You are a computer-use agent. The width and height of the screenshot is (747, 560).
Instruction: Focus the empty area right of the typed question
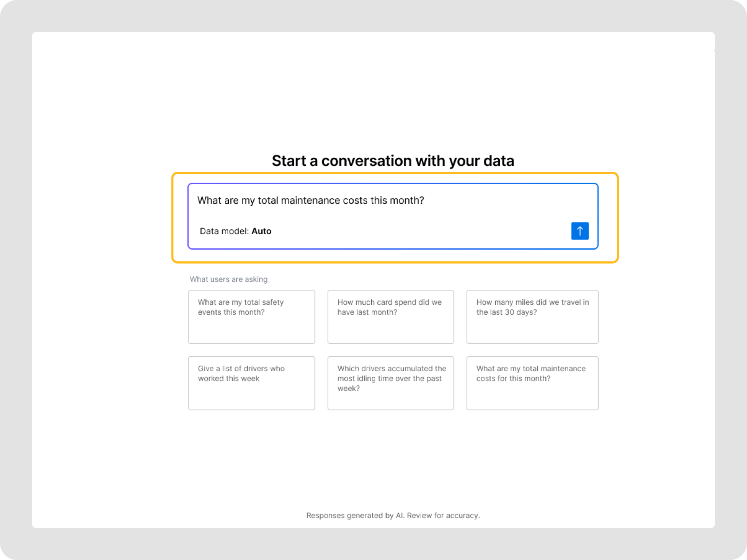coord(511,201)
